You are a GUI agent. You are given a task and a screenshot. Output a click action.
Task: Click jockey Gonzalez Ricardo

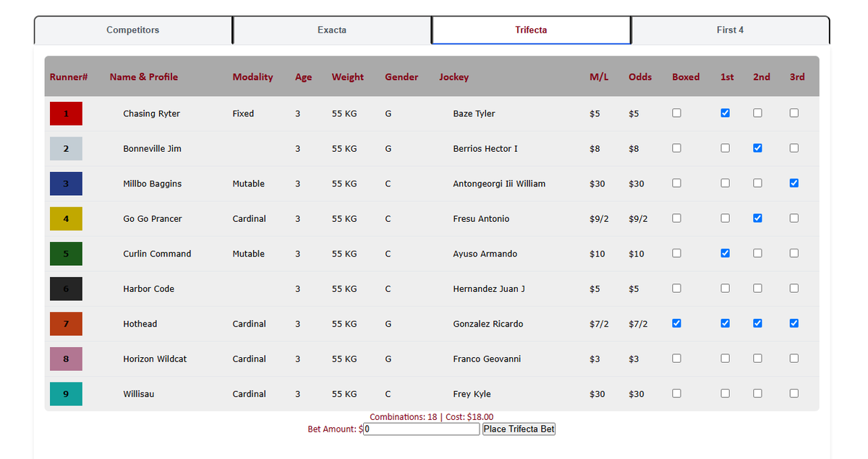pyautogui.click(x=488, y=324)
